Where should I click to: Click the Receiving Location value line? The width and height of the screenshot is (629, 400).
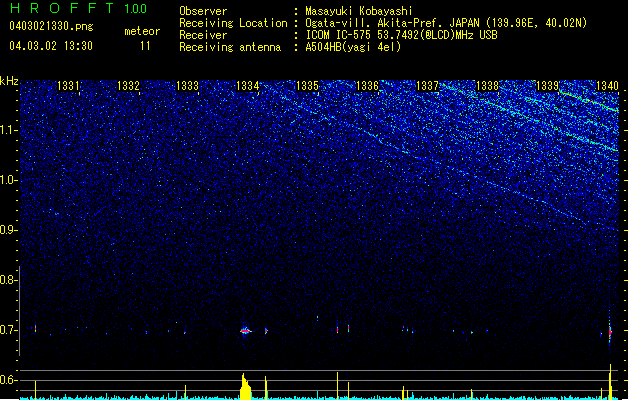coord(446,23)
